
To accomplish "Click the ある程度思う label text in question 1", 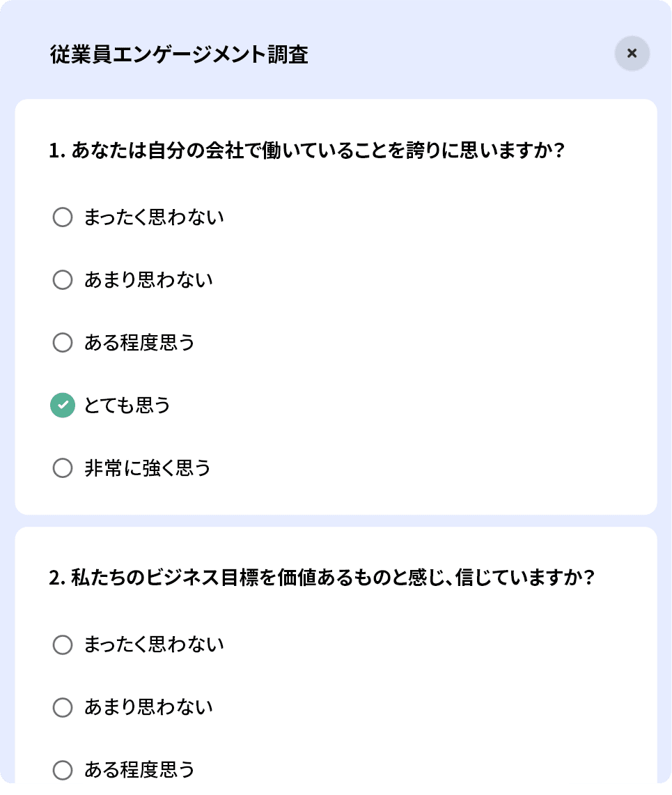I will tap(139, 343).
